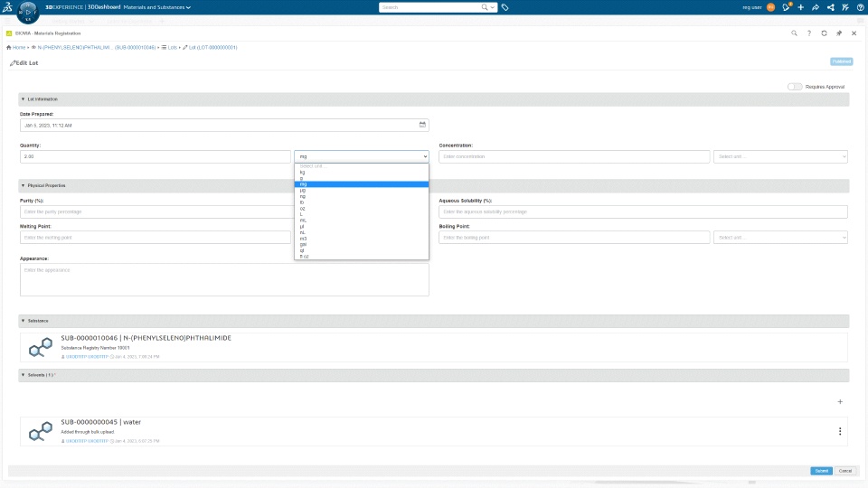868x488 pixels.
Task: Select µg from the unit list
Action: tap(362, 191)
